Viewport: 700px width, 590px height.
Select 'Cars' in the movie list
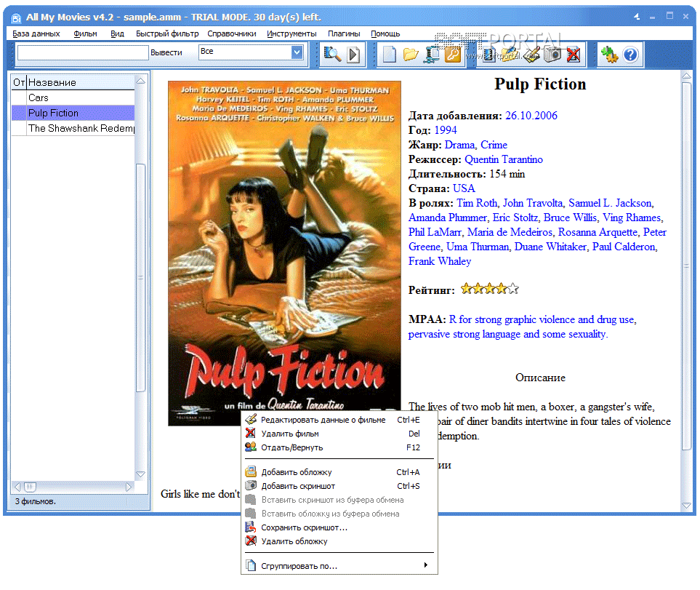point(73,97)
